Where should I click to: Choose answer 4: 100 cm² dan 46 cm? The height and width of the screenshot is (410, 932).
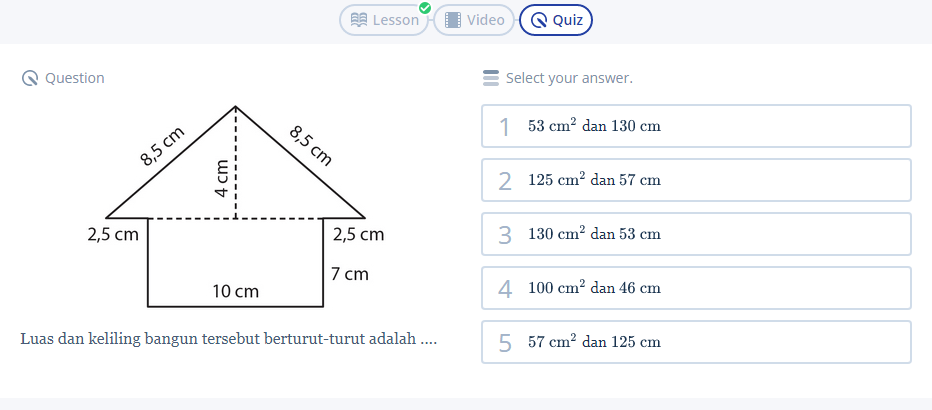pos(696,288)
